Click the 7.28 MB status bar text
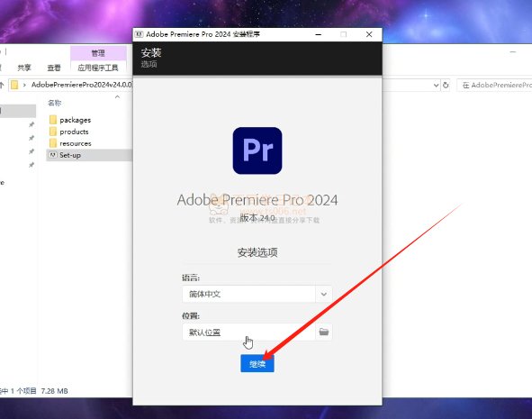 pyautogui.click(x=54, y=391)
